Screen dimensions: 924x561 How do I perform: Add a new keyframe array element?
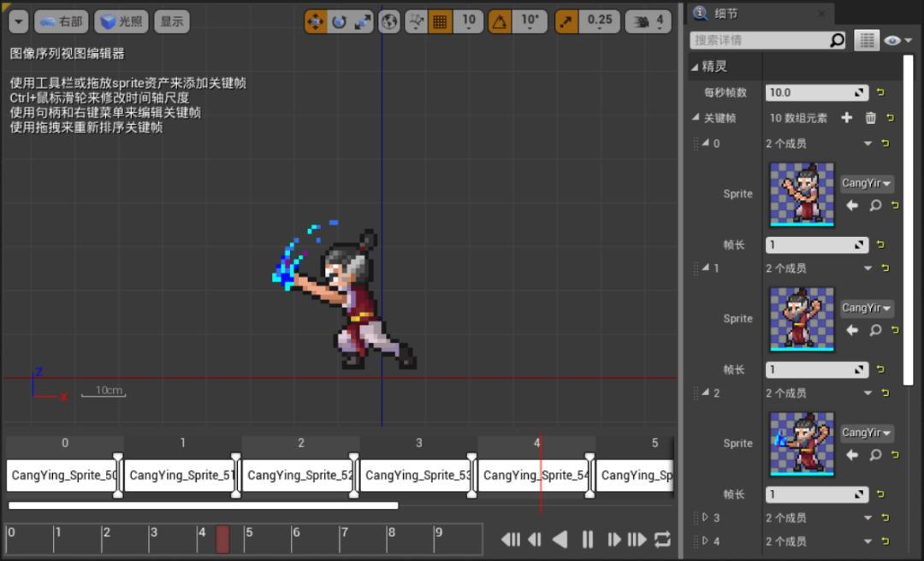pos(847,118)
